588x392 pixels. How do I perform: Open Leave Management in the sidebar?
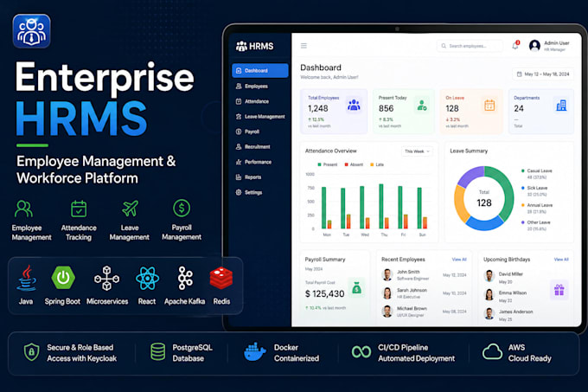click(260, 116)
